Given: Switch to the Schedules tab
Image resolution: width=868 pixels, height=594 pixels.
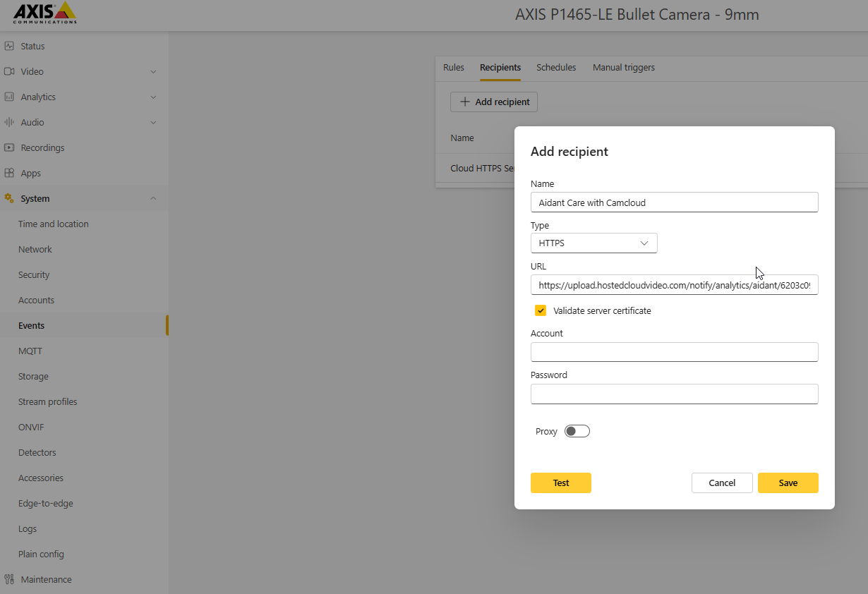Looking at the screenshot, I should click(556, 68).
